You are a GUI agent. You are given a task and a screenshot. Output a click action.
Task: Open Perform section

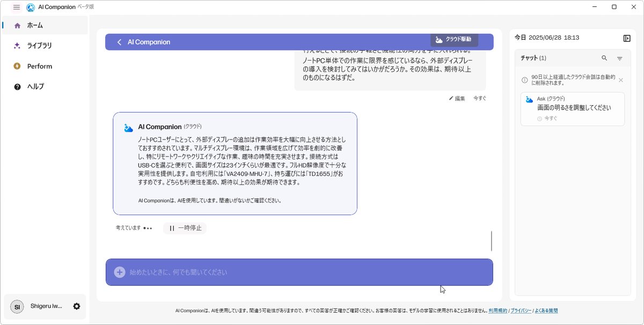pyautogui.click(x=45, y=66)
